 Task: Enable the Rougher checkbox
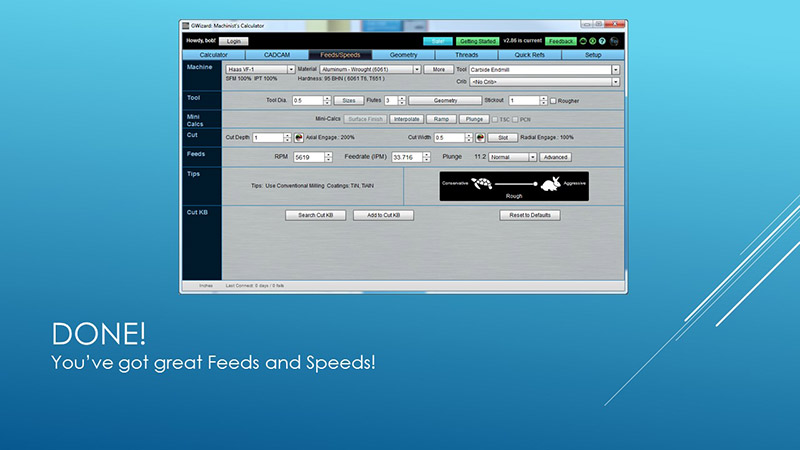point(555,101)
